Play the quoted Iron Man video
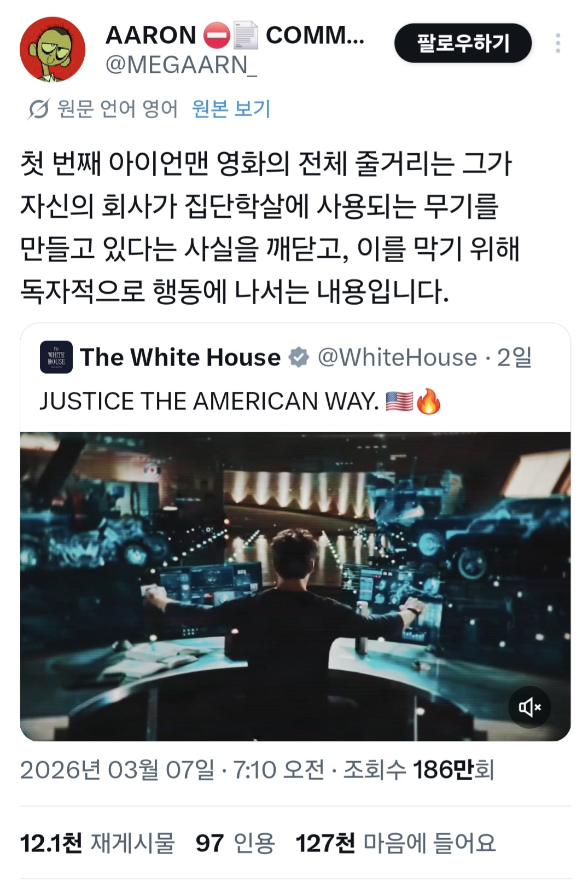588x882 pixels. tap(295, 587)
